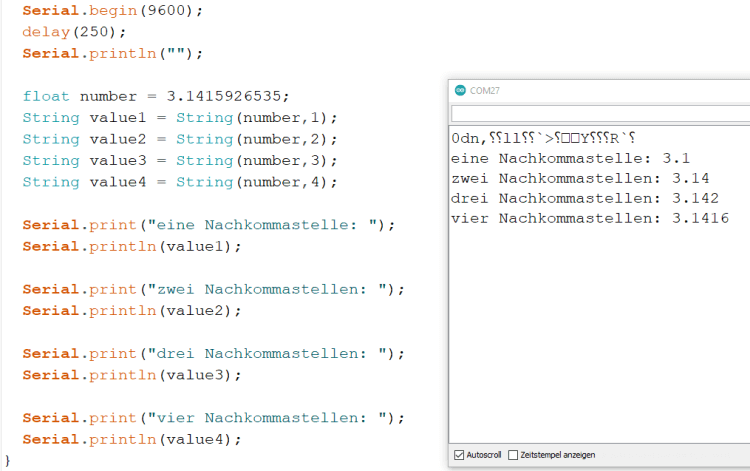This screenshot has width=750, height=471.
Task: Click the closing brace at end of code
Action: [x=7, y=460]
